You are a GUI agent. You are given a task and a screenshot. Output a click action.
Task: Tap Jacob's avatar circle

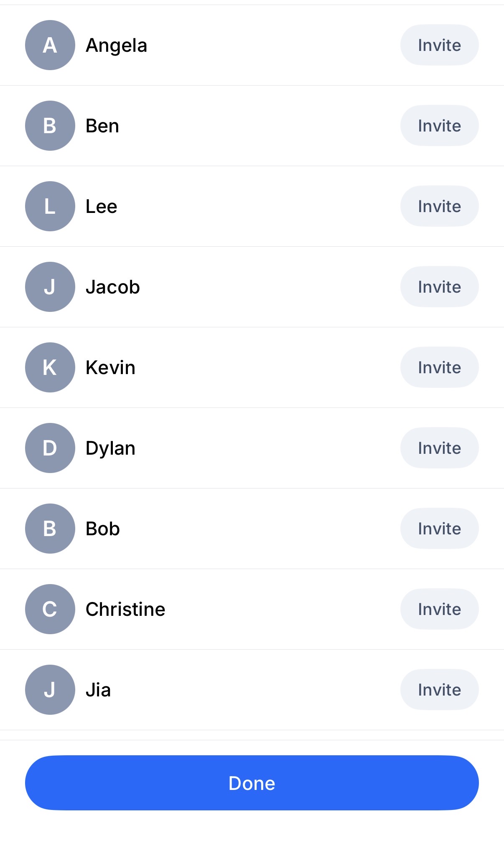50,287
